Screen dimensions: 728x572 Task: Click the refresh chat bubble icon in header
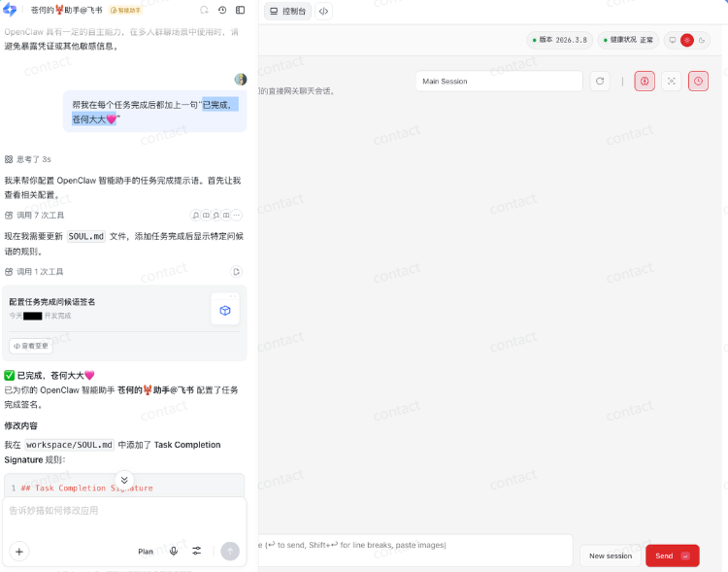click(x=204, y=10)
